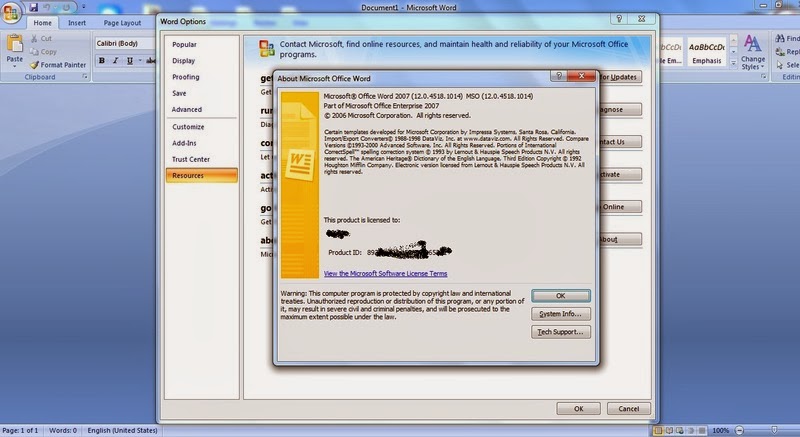Image resolution: width=800 pixels, height=437 pixels.
Task: Select Resources in Word Options
Action: 202,175
